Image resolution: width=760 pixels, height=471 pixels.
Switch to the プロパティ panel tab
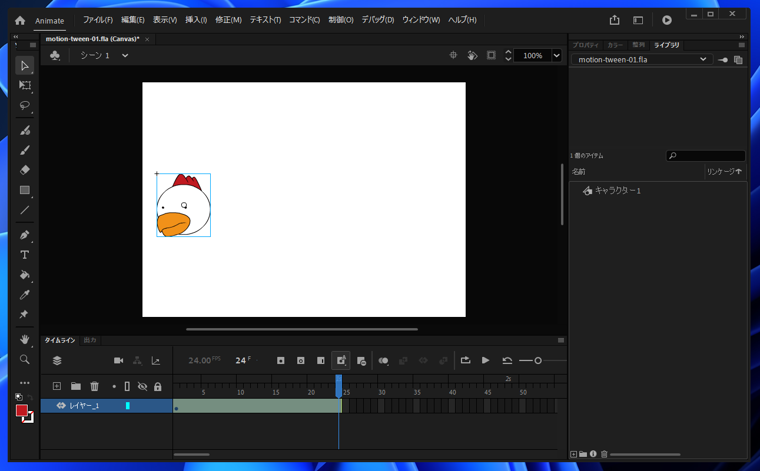tap(585, 45)
